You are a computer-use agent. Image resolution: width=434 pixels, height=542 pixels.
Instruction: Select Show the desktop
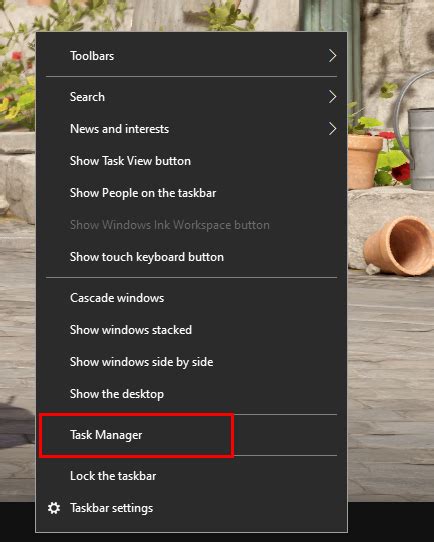pos(191,394)
